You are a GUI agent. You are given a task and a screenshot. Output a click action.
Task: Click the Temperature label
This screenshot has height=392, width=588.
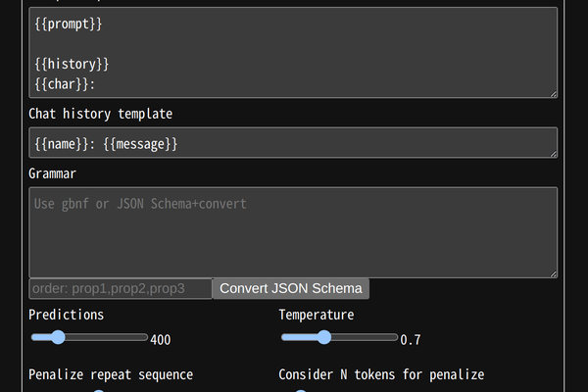pos(316,315)
